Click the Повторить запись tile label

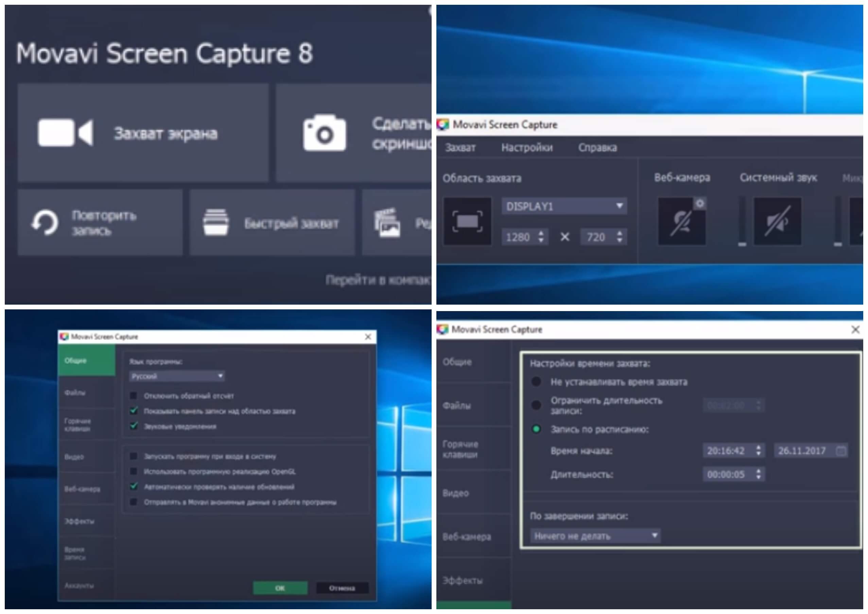[104, 223]
